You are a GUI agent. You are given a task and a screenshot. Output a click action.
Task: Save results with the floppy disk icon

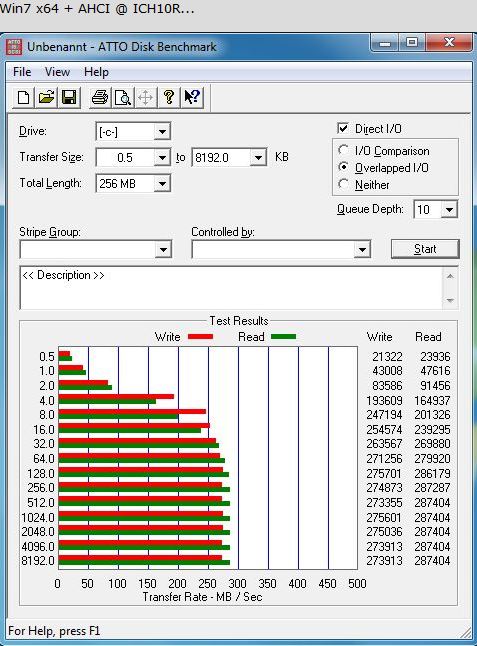coord(69,98)
